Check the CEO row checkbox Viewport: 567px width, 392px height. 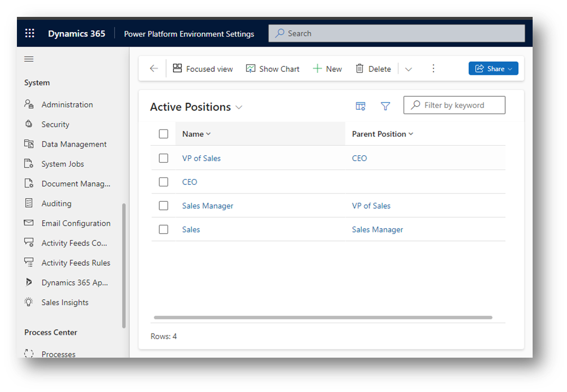pos(163,182)
